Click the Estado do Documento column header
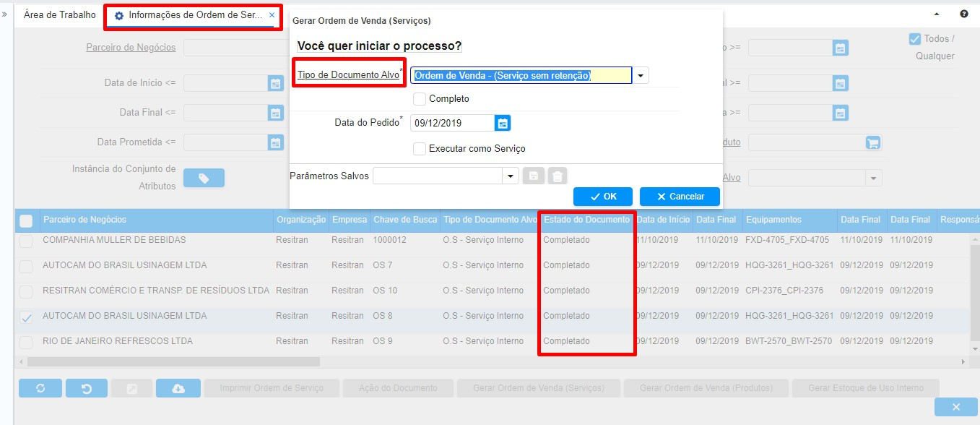Image resolution: width=980 pixels, height=425 pixels. click(586, 220)
